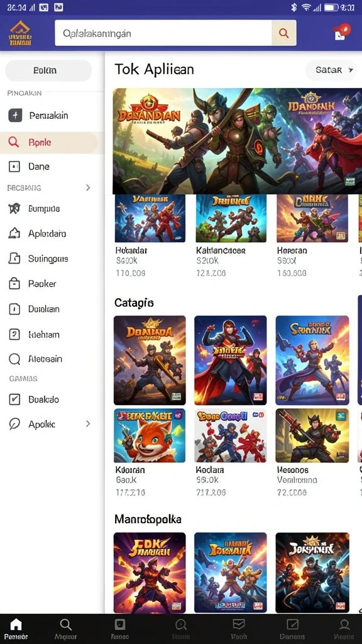Open the fox game thumbnail
The height and width of the screenshot is (644, 362).
(x=150, y=435)
